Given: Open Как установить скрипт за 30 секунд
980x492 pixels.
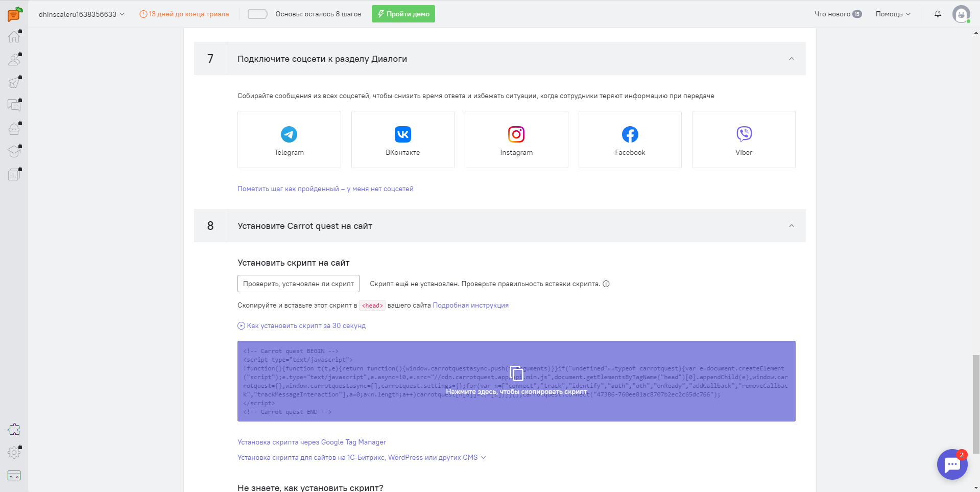Looking at the screenshot, I should (x=302, y=326).
